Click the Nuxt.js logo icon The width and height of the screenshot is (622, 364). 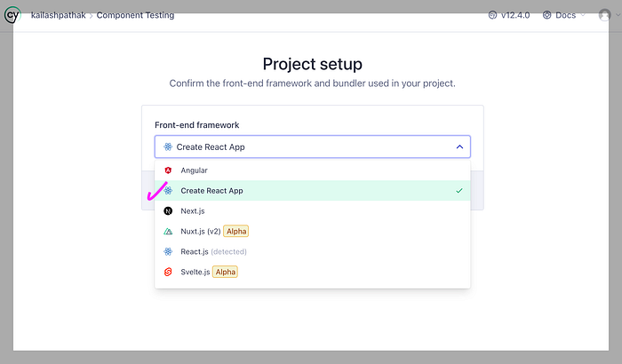coord(168,231)
